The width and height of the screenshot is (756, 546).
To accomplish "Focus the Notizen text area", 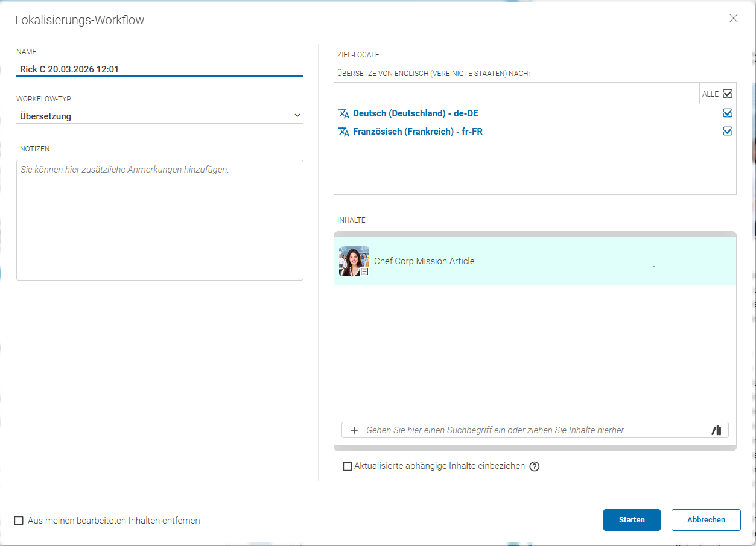I will (x=160, y=220).
